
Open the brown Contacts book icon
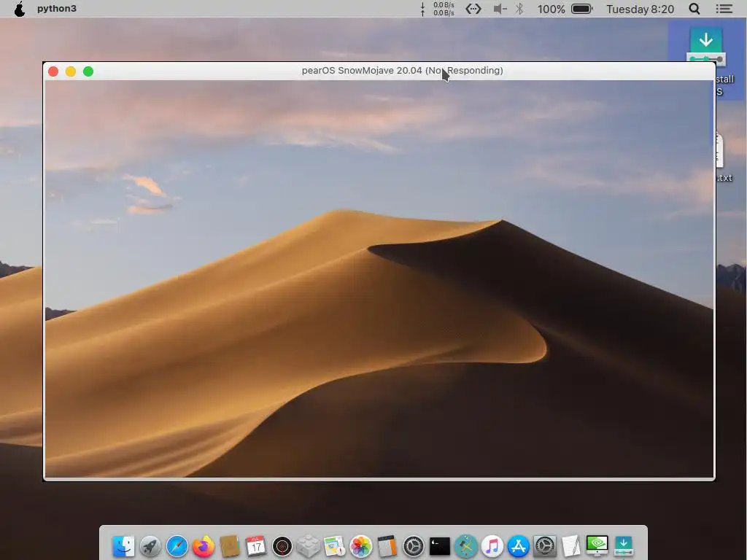pos(230,545)
